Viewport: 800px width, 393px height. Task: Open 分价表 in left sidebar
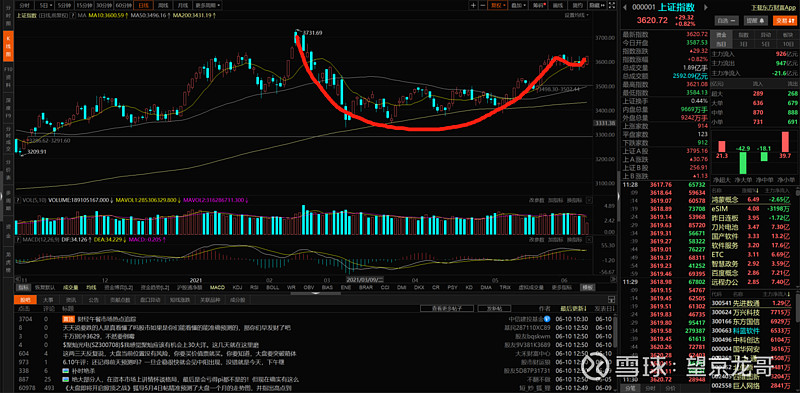pos(8,168)
